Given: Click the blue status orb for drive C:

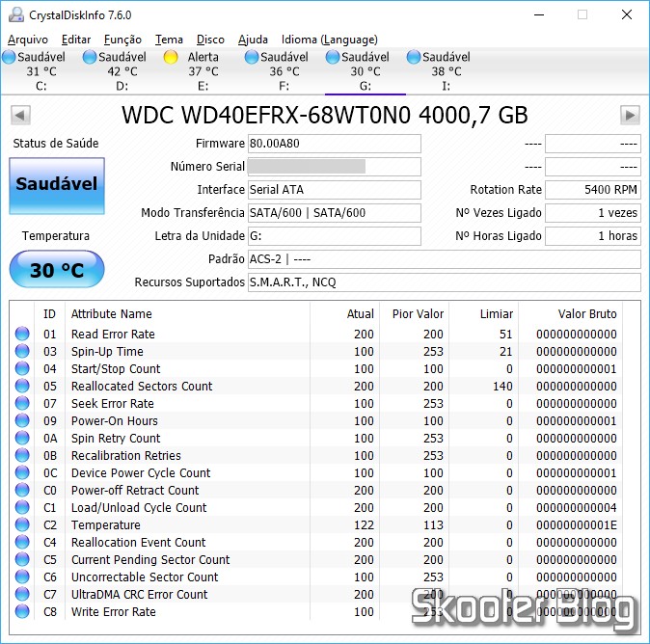Looking at the screenshot, I should pos(9,57).
